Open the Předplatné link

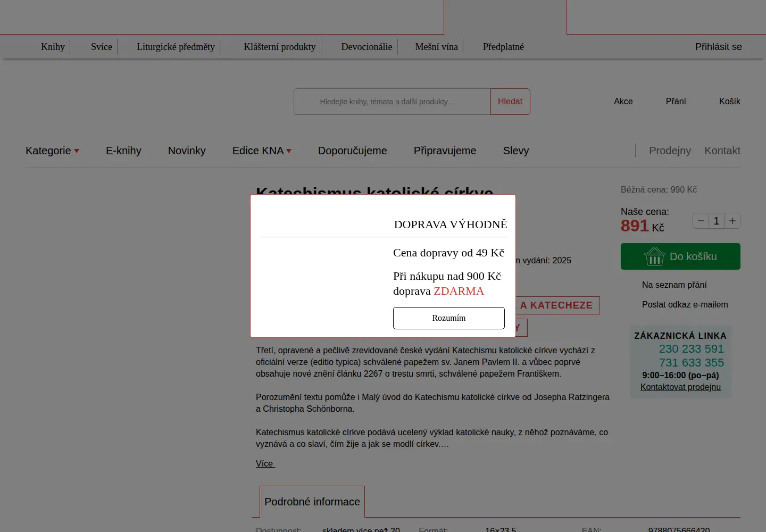click(x=503, y=47)
